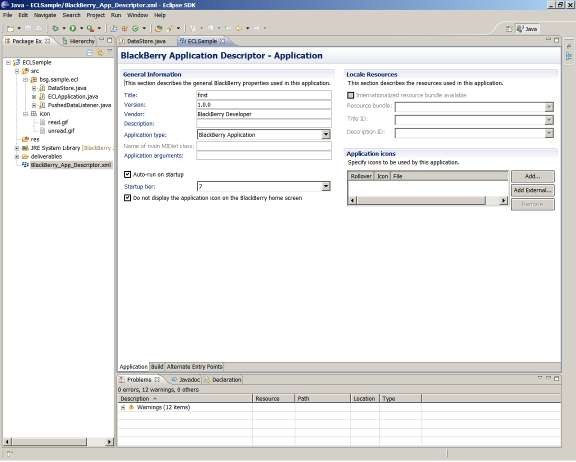This screenshot has height=462, width=576.
Task: Open the Application type dropdown
Action: (326, 135)
